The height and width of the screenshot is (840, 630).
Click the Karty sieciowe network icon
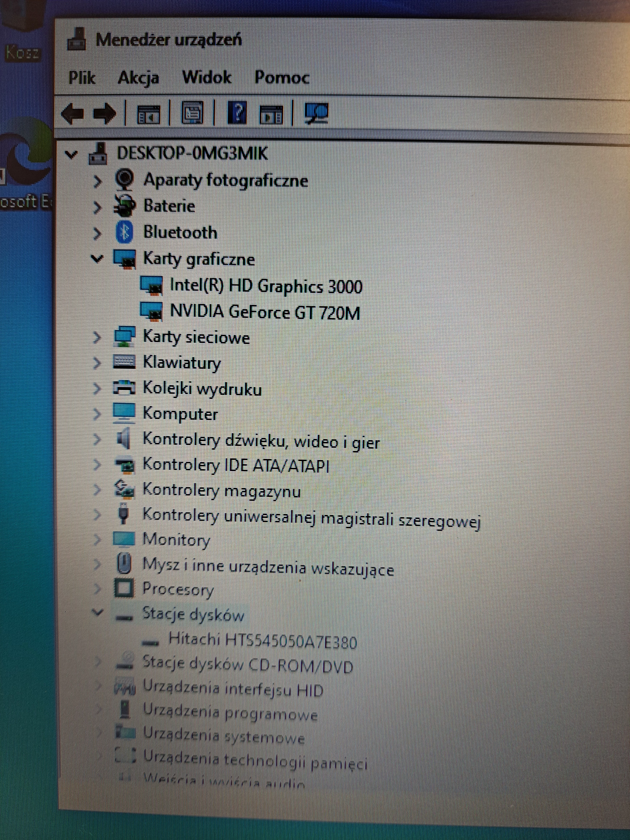click(x=124, y=337)
